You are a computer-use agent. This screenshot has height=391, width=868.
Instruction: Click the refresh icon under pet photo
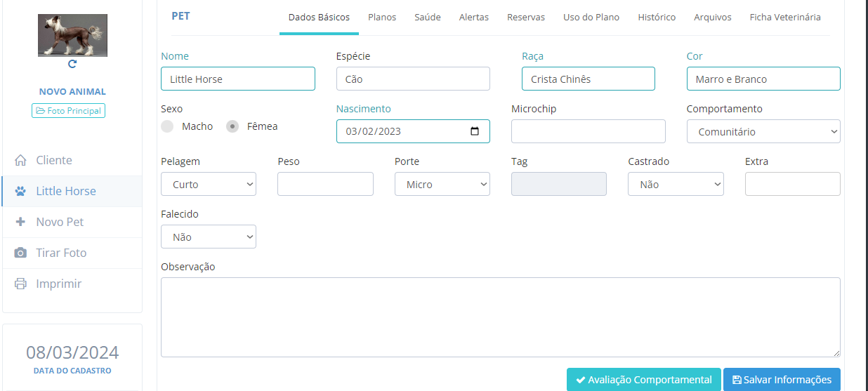click(x=72, y=64)
